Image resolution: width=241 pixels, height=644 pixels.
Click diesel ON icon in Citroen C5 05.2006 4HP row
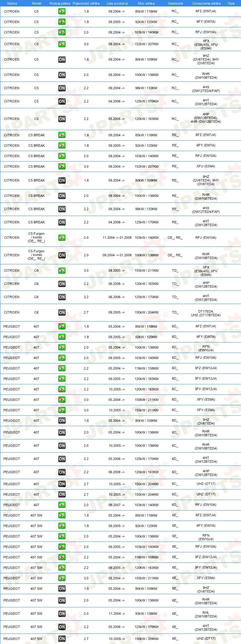click(62, 119)
